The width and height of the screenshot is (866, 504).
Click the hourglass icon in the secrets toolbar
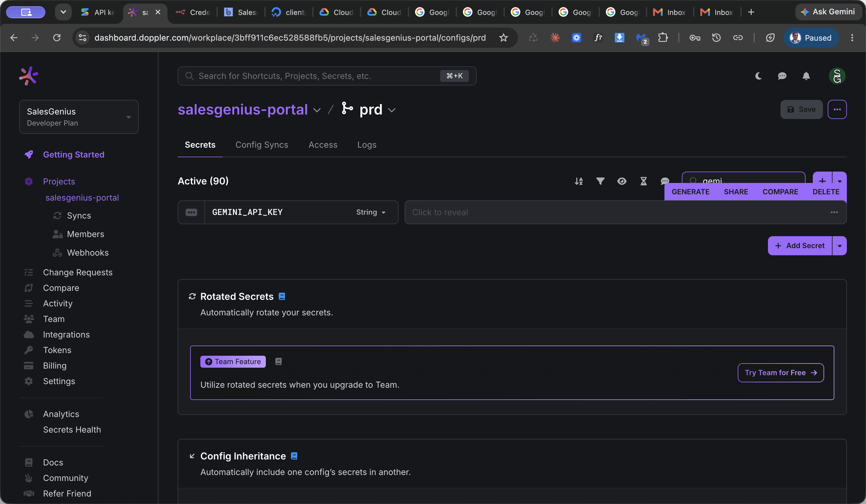click(644, 181)
